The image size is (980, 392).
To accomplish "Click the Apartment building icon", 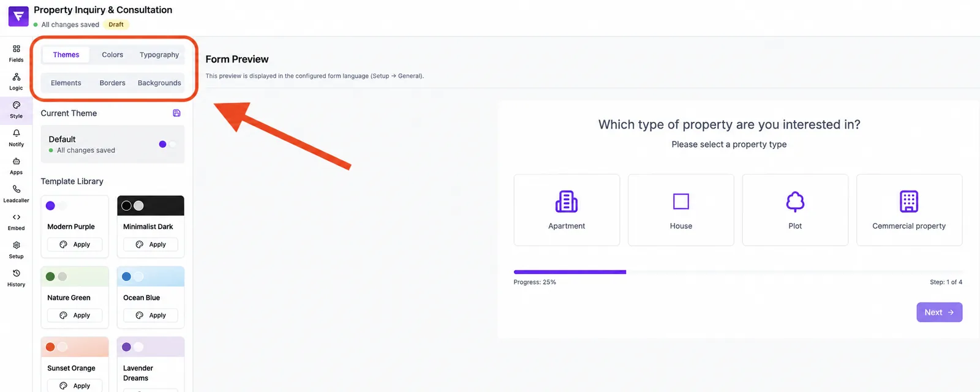I will [x=567, y=202].
